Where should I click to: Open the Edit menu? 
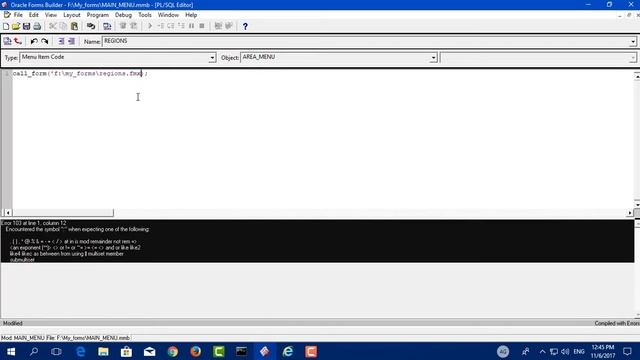(x=33, y=15)
